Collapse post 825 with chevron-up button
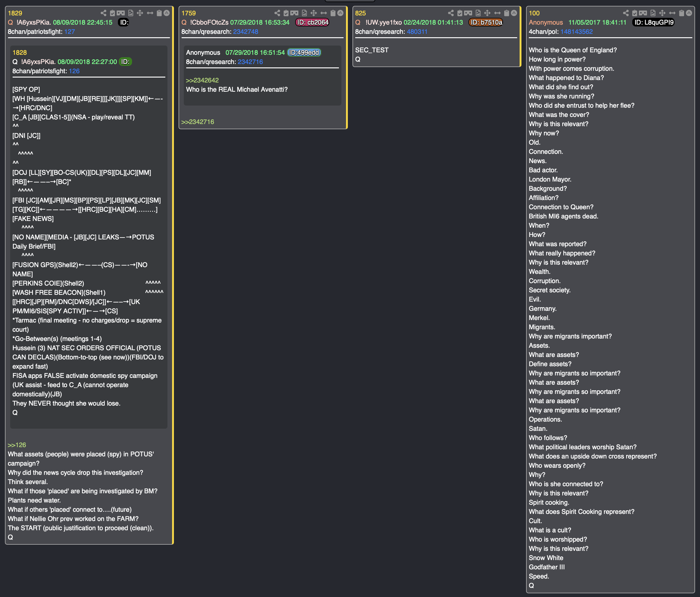Viewport: 700px width, 597px height. (x=514, y=13)
